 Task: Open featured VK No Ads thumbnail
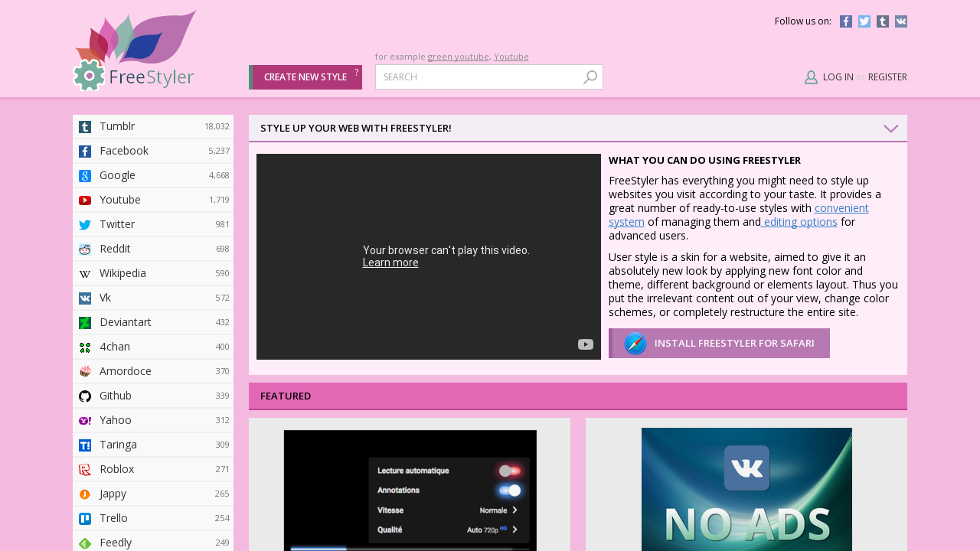point(746,490)
